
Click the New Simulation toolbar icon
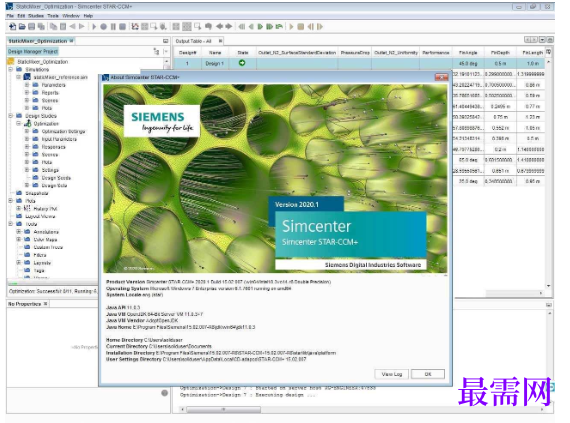coord(12,26)
